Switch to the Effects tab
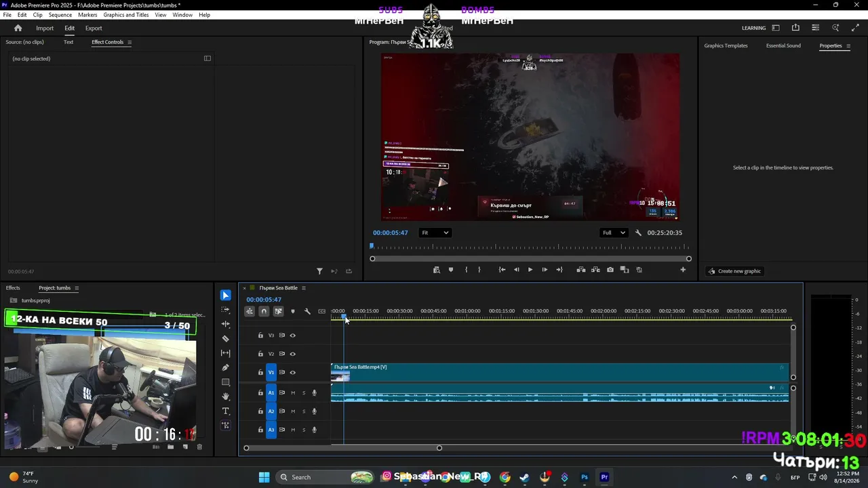868x488 pixels. click(x=13, y=288)
